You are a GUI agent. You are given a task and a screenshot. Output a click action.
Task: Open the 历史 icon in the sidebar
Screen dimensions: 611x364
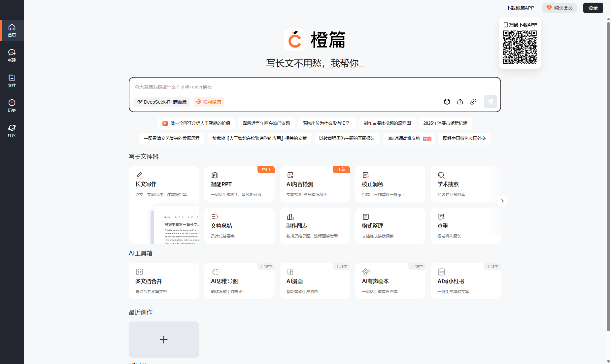12,106
